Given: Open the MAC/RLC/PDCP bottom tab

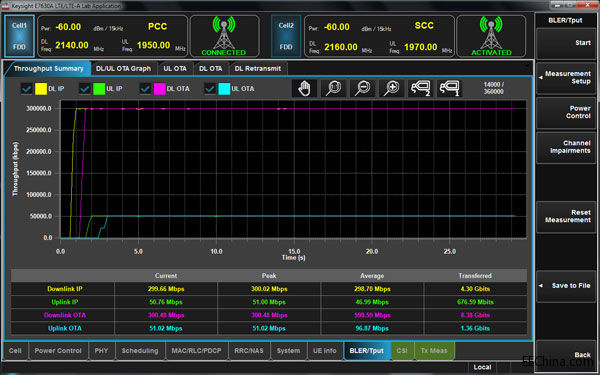Looking at the screenshot, I should click(196, 351).
